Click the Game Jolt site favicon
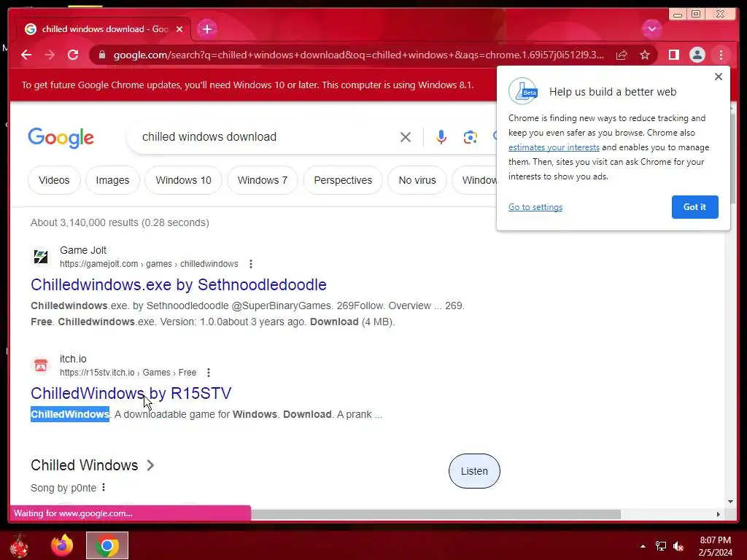The image size is (747, 560). tap(41, 257)
